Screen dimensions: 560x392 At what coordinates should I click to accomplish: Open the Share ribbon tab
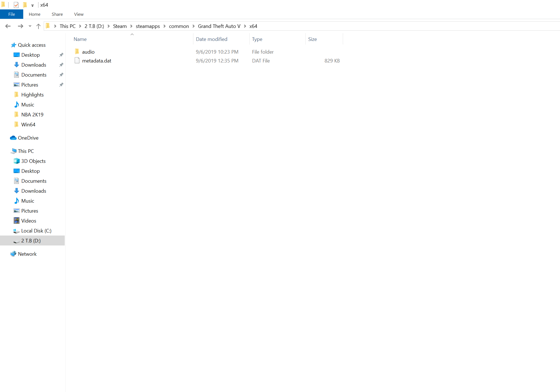57,14
